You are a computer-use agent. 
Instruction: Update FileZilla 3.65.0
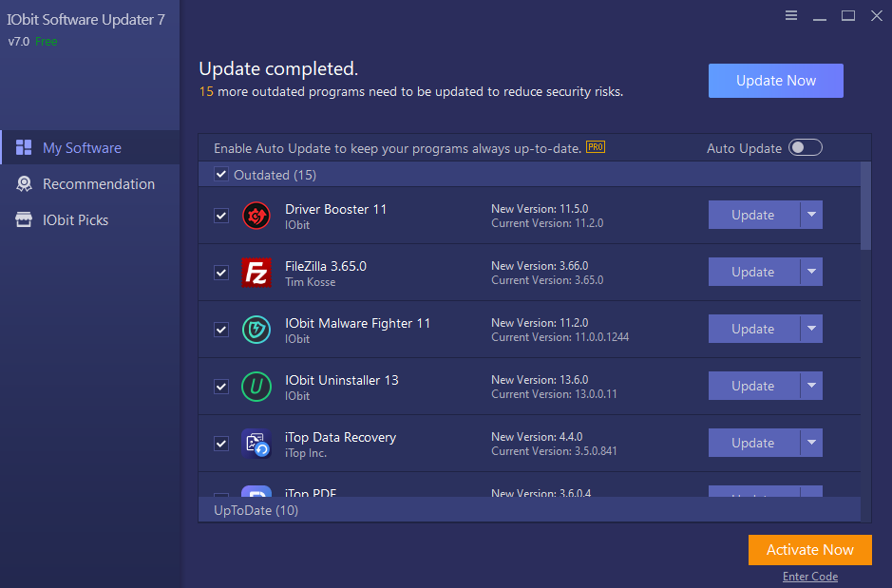[x=753, y=272]
